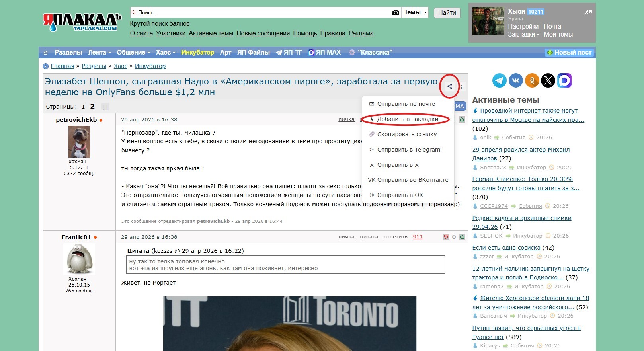The height and width of the screenshot is (351, 644).
Task: Open ЯП-ТГ in the navigation bar
Action: click(289, 53)
